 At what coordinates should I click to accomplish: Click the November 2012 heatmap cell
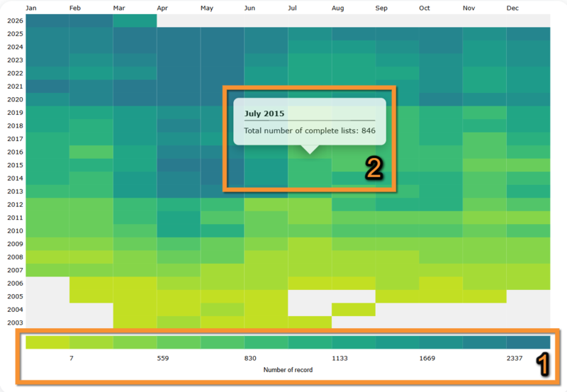484,204
